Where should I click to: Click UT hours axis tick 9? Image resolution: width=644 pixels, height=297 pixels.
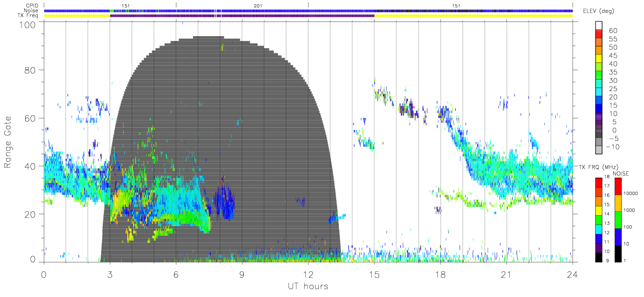tap(242, 274)
